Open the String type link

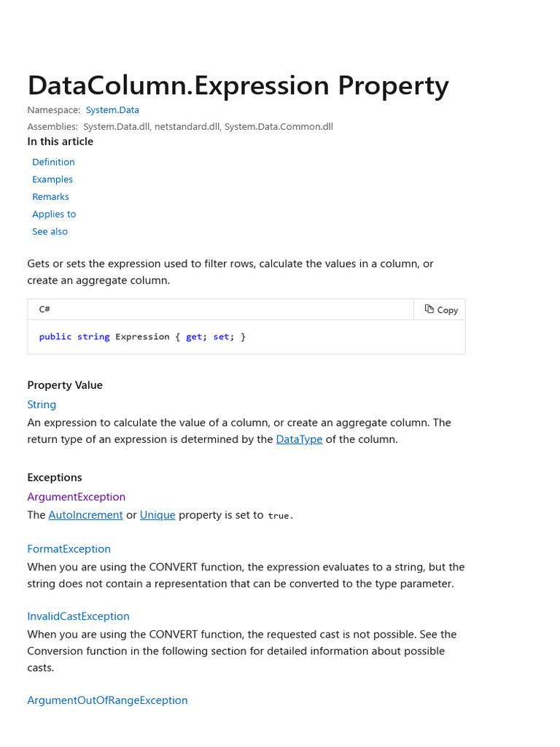(42, 404)
